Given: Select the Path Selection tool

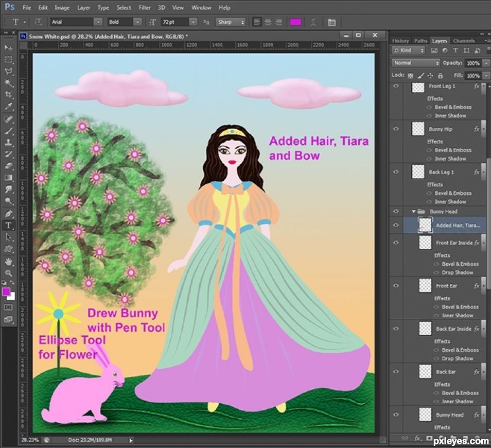Looking at the screenshot, I should pos(8,237).
